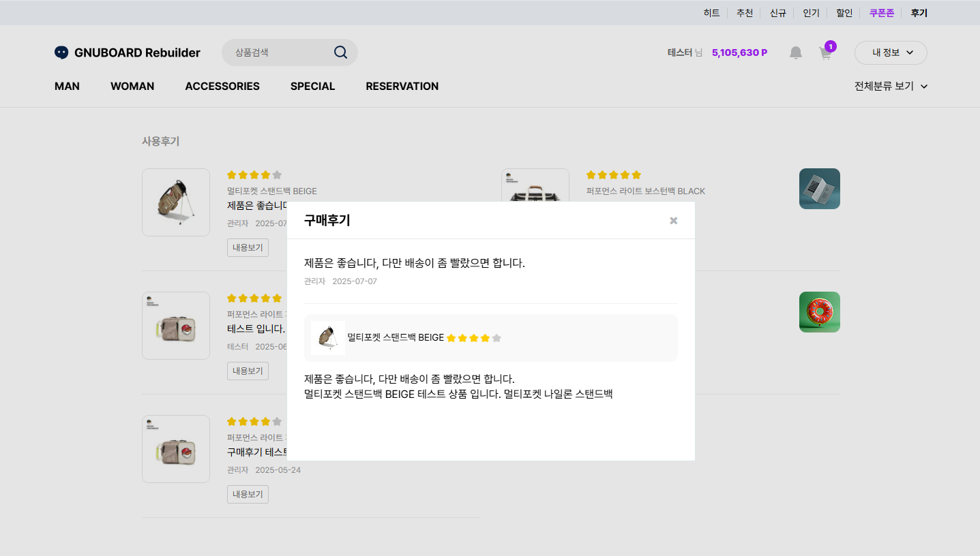Image resolution: width=980 pixels, height=556 pixels.
Task: Click the GNUBOARD Rebuilder logo
Action: click(x=128, y=52)
